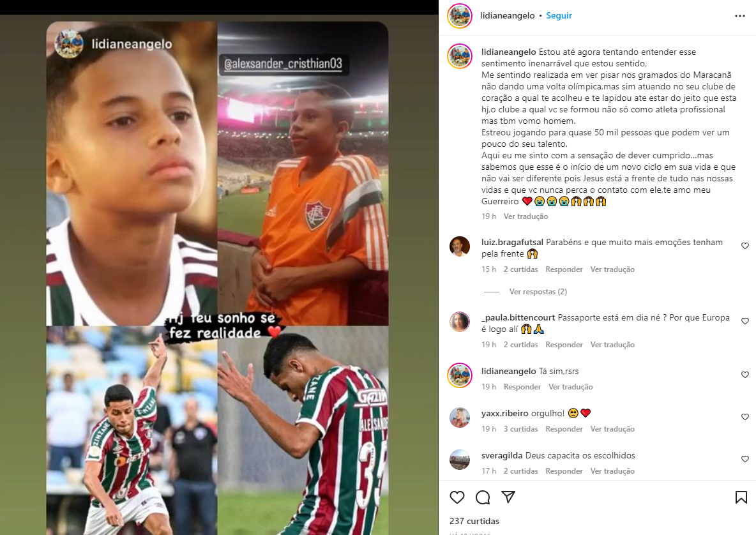Open 237 curtidas likes list
The width and height of the screenshot is (756, 535).
coord(474,521)
